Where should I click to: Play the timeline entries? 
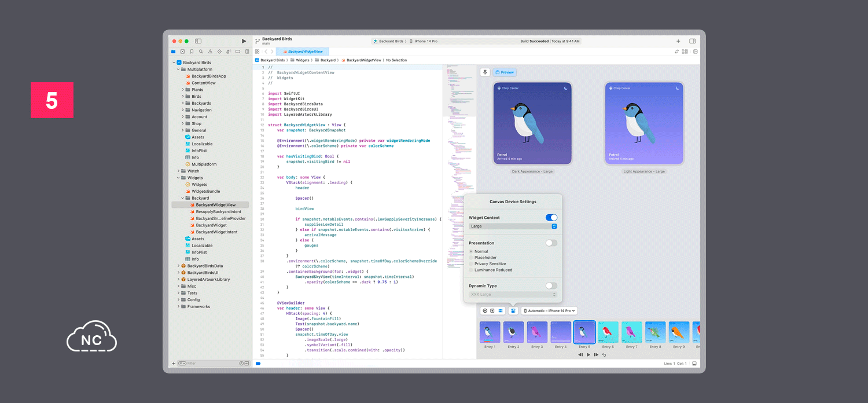pos(589,354)
